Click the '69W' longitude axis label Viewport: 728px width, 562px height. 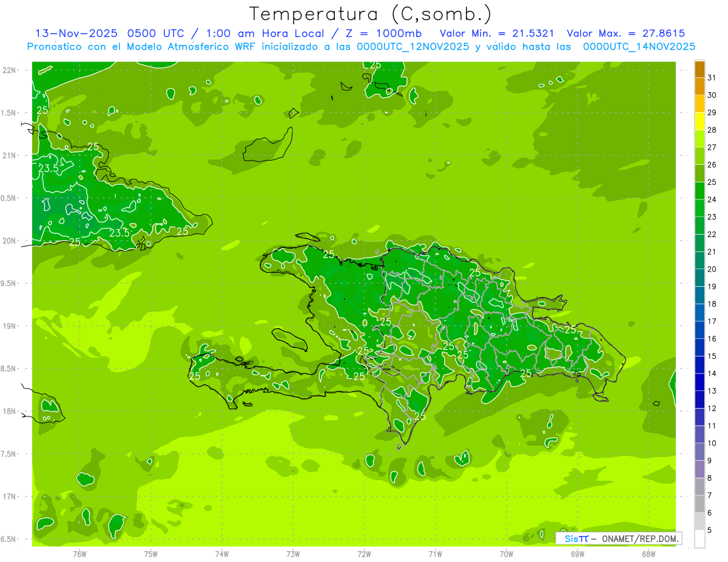click(578, 554)
